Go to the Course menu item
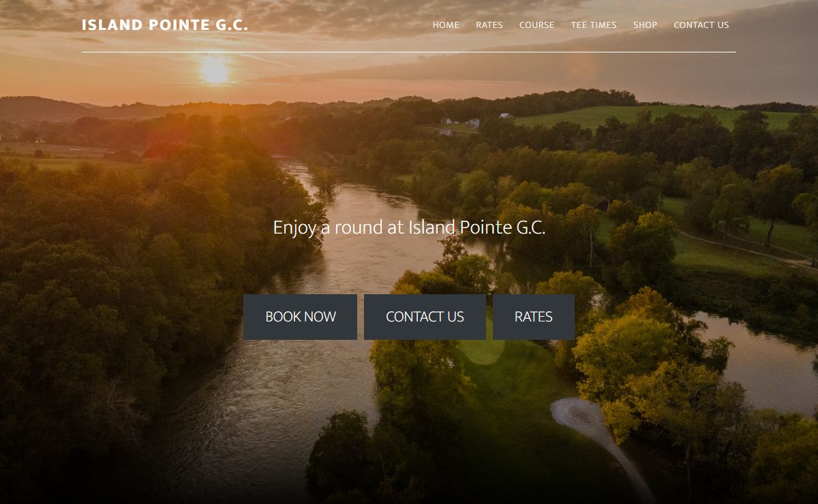818x504 pixels. pyautogui.click(x=536, y=25)
